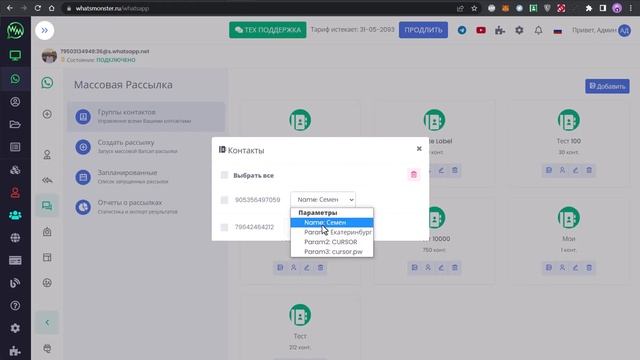Click list icon on Тест 100 card
Image resolution: width=640 pixels, height=360 pixels.
click(x=549, y=170)
